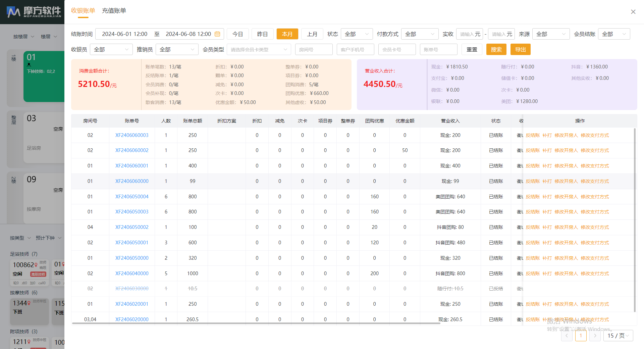Viewport: 644px width, 349px height.
Task: Select 昨日 quick date filter
Action: [262, 34]
